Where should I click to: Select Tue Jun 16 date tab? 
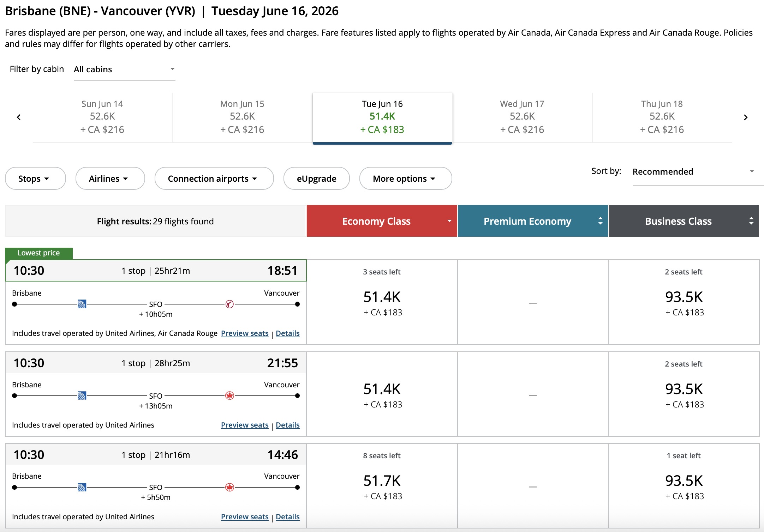(x=382, y=118)
